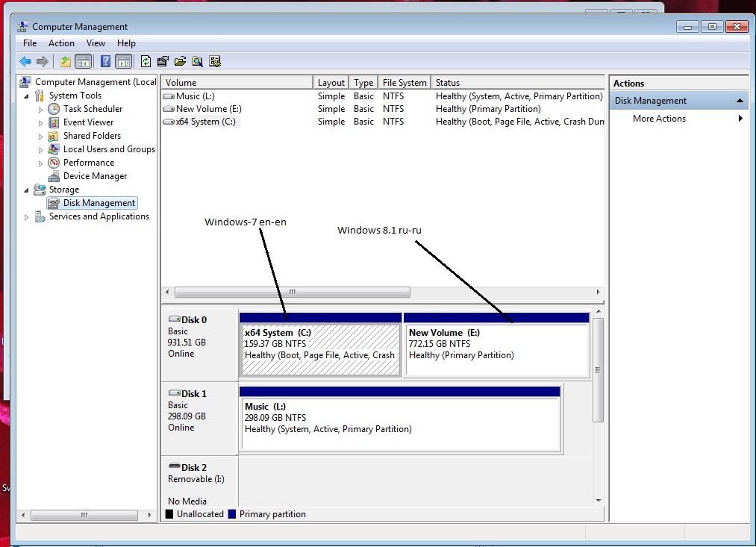Click the Disk 0 drive icon
This screenshot has height=547, width=756.
pyautogui.click(x=175, y=319)
